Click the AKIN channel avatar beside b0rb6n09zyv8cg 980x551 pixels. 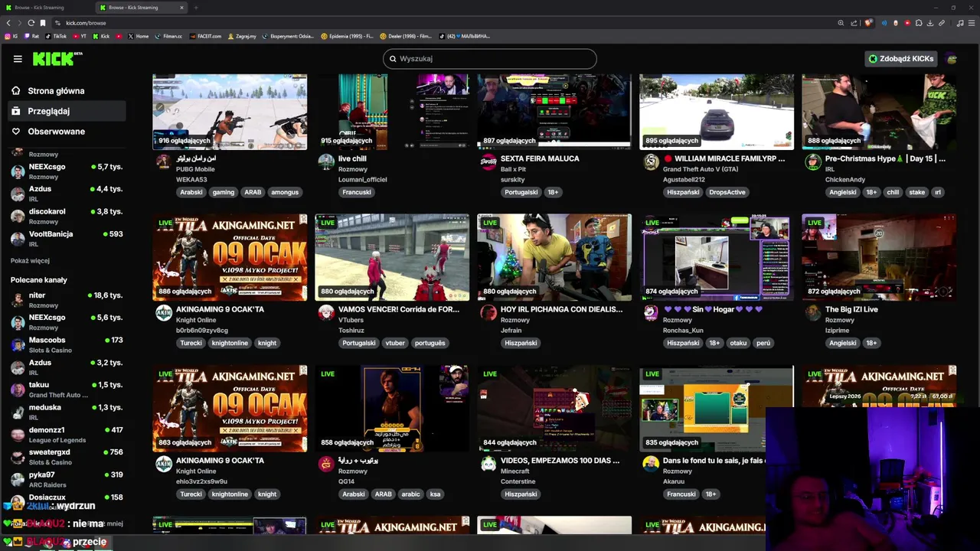pos(164,312)
